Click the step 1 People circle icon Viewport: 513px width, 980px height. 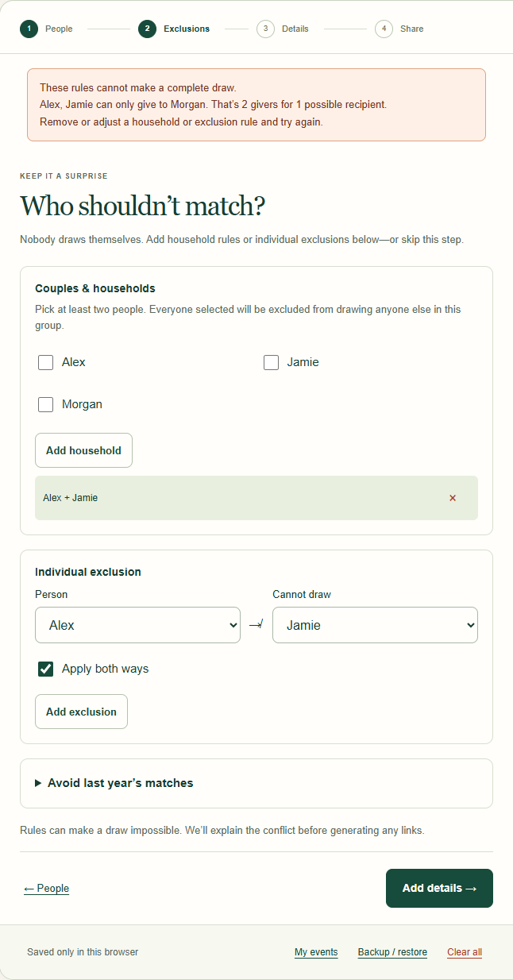[29, 29]
